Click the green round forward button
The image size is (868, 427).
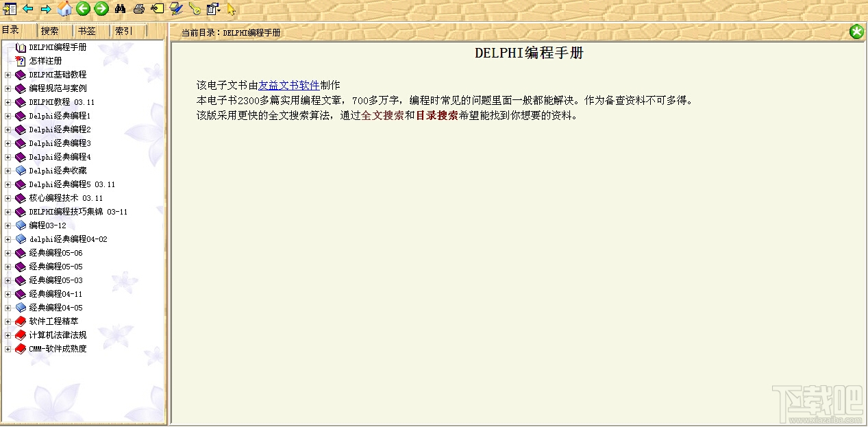pyautogui.click(x=101, y=8)
